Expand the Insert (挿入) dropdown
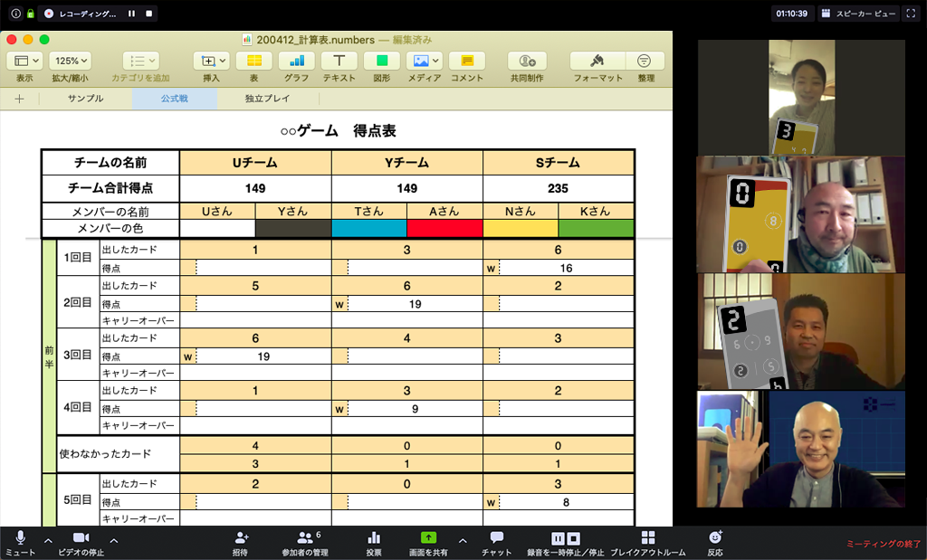Viewport: 927px width, 560px height. click(x=211, y=62)
